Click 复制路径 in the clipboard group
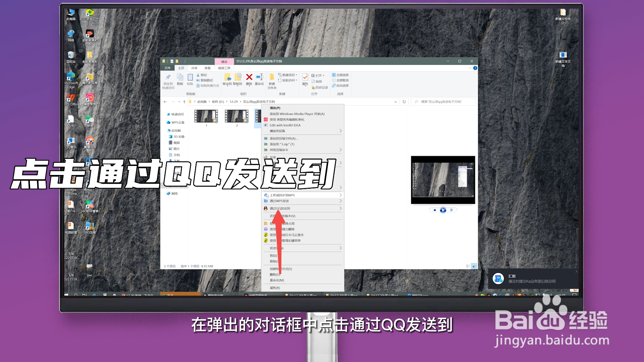 [x=205, y=80]
